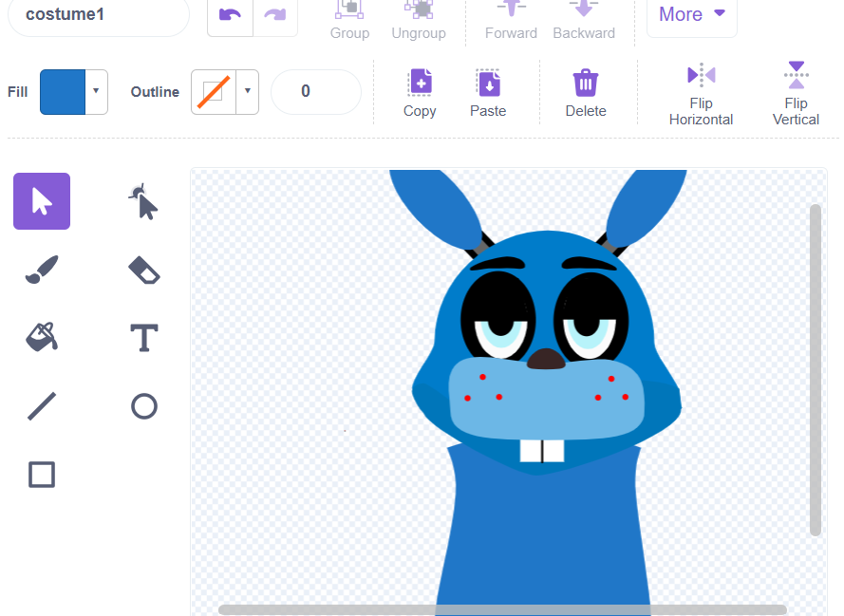Select the Line tool
This screenshot has height=616, width=844.
(42, 406)
